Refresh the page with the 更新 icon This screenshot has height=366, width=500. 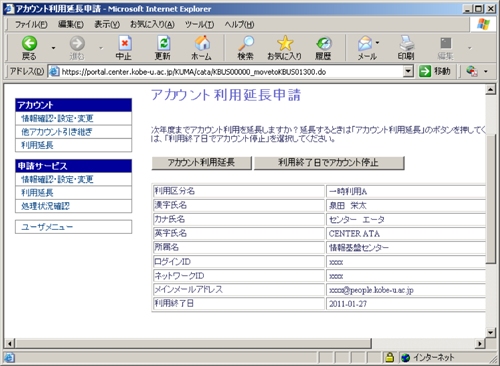pyautogui.click(x=163, y=43)
